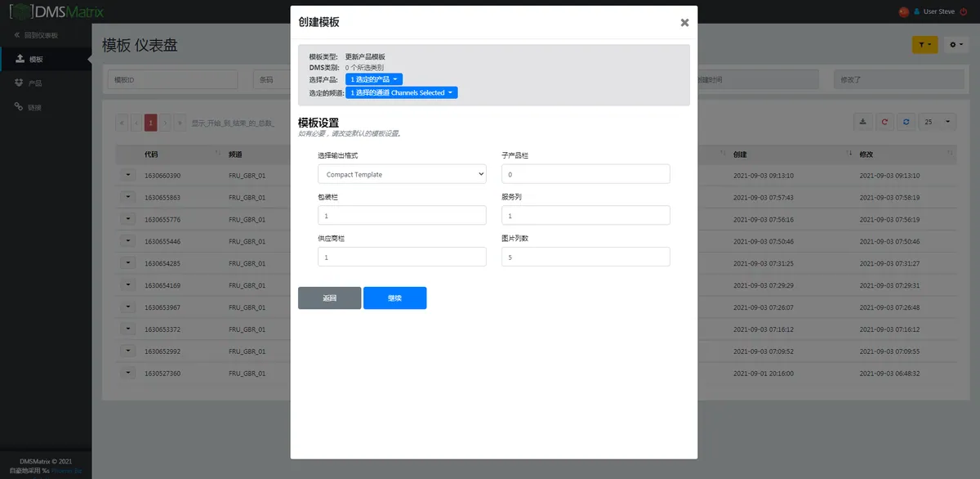This screenshot has height=479, width=980.
Task: Expand row actions for 1630655863
Action: tap(128, 197)
